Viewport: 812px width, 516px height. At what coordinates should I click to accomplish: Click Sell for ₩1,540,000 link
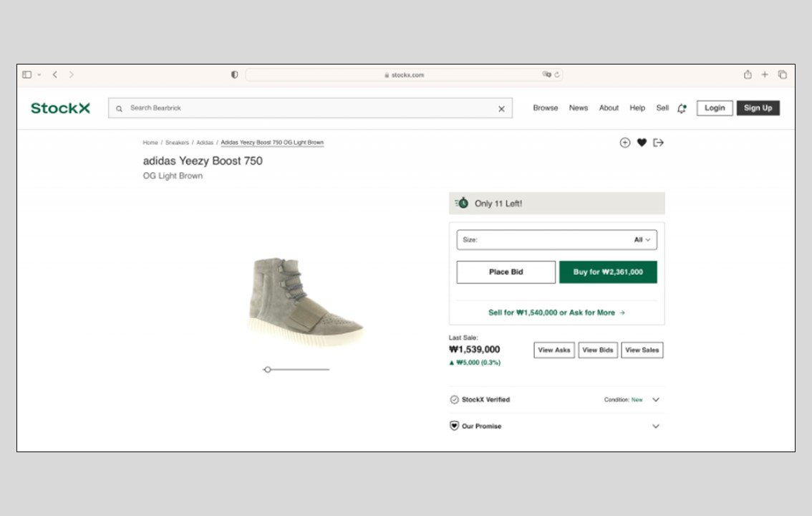(x=556, y=312)
